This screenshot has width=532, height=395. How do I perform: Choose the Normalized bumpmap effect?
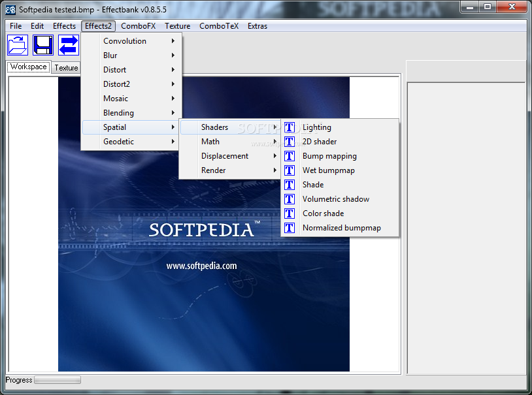pyautogui.click(x=340, y=228)
